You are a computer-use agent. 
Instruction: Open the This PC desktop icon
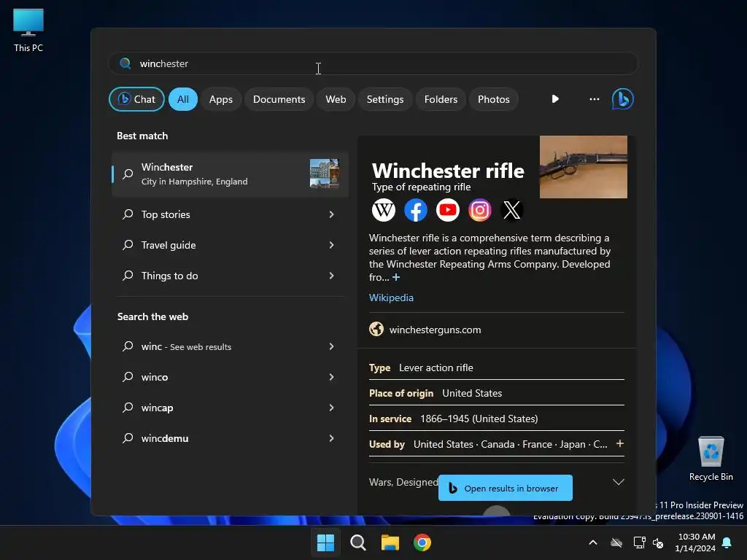click(28, 30)
